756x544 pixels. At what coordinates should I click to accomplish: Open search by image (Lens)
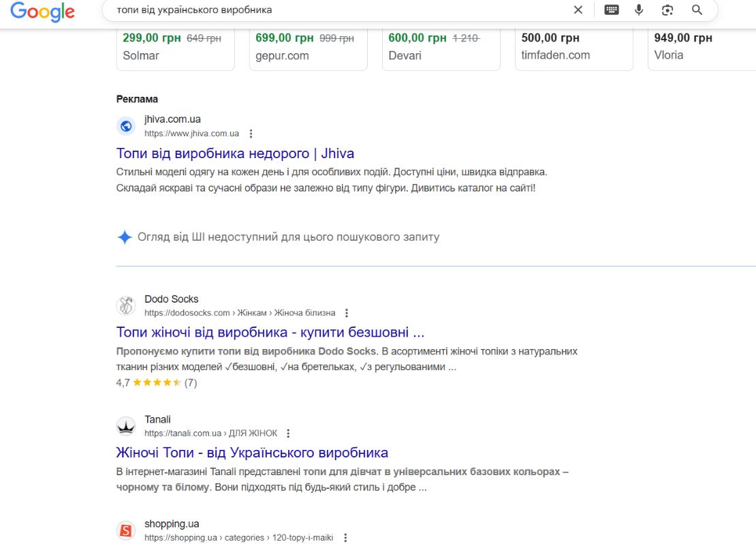pos(667,10)
